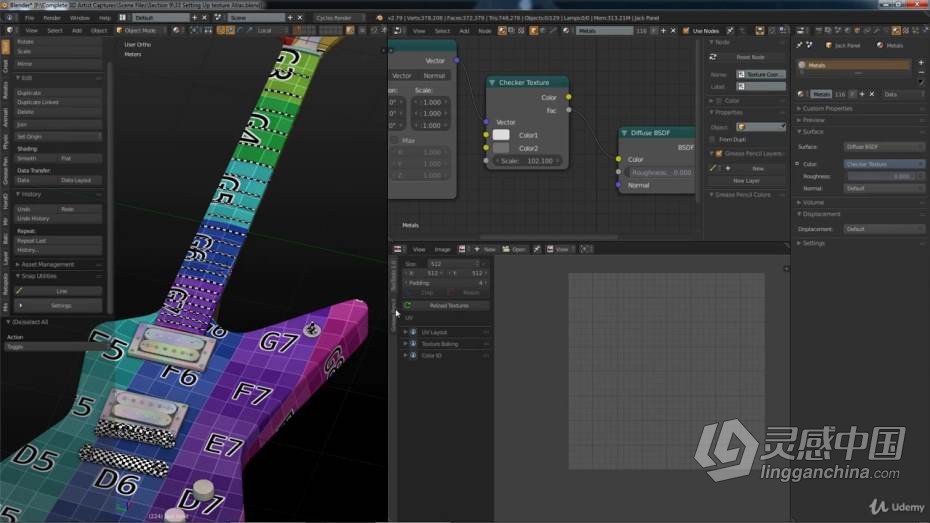Click the Duplicate button in tool shelf
Image resolution: width=930 pixels, height=523 pixels.
[58, 93]
